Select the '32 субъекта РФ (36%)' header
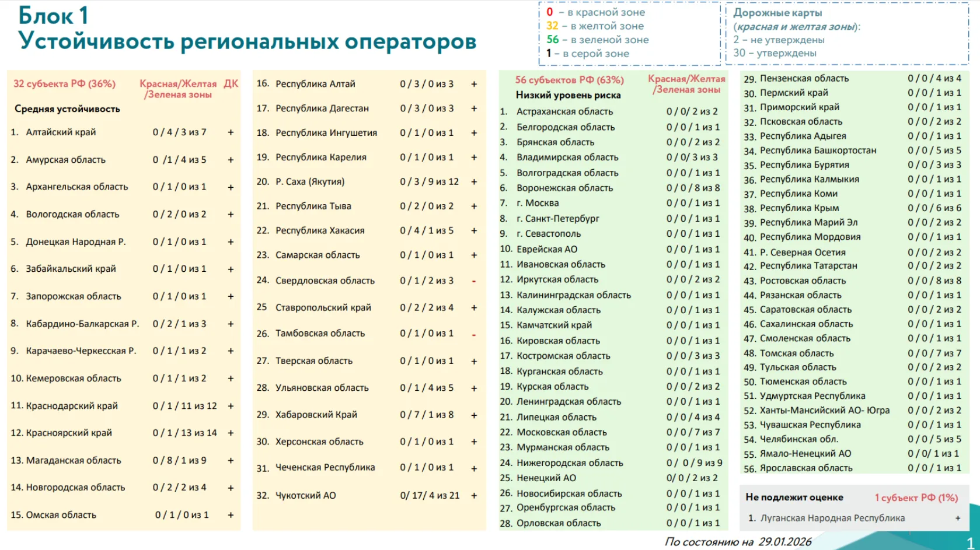Image resolution: width=980 pixels, height=550 pixels. click(x=64, y=84)
